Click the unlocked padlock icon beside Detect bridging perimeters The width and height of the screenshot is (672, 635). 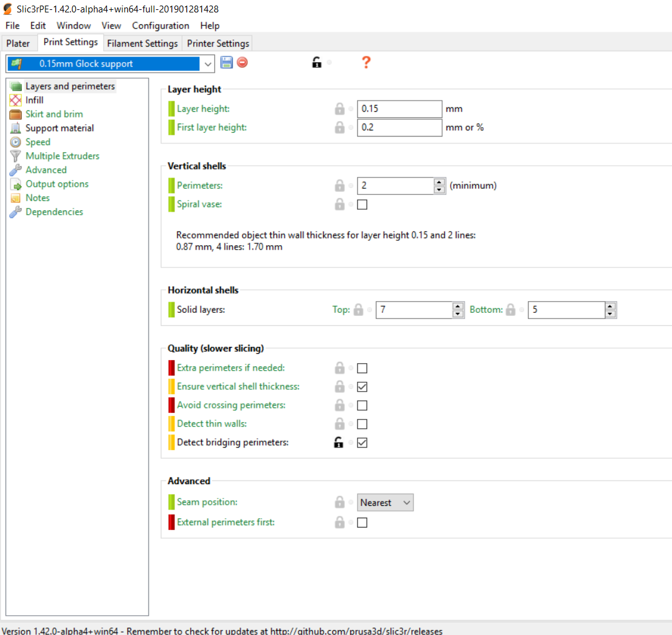[339, 443]
